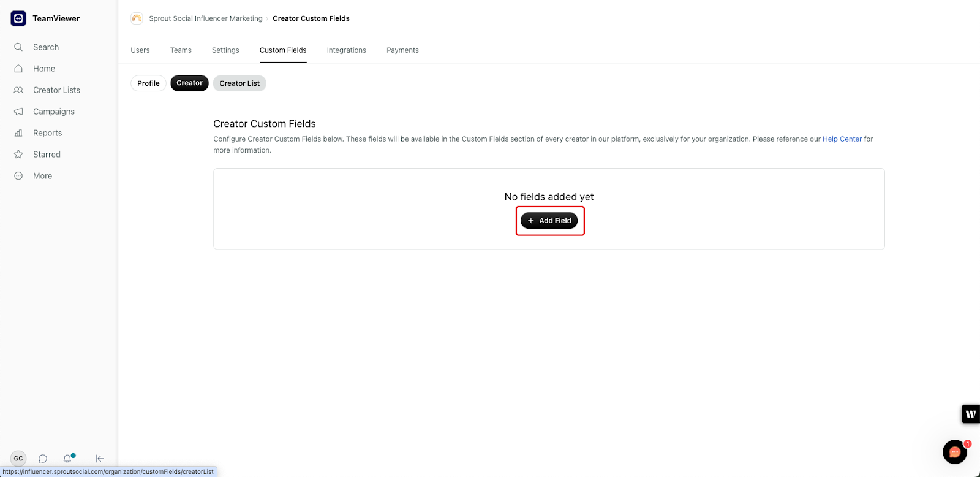Click the Creator Custom Fields heading

coord(265,124)
